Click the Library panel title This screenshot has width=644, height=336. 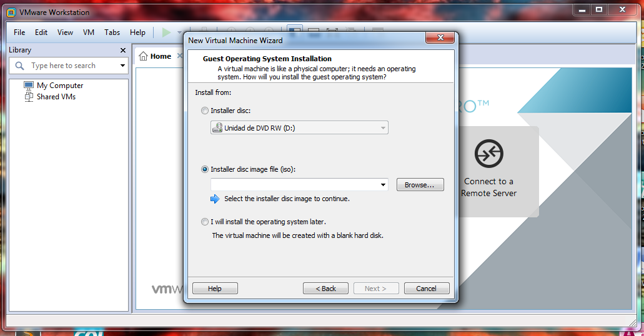point(20,50)
